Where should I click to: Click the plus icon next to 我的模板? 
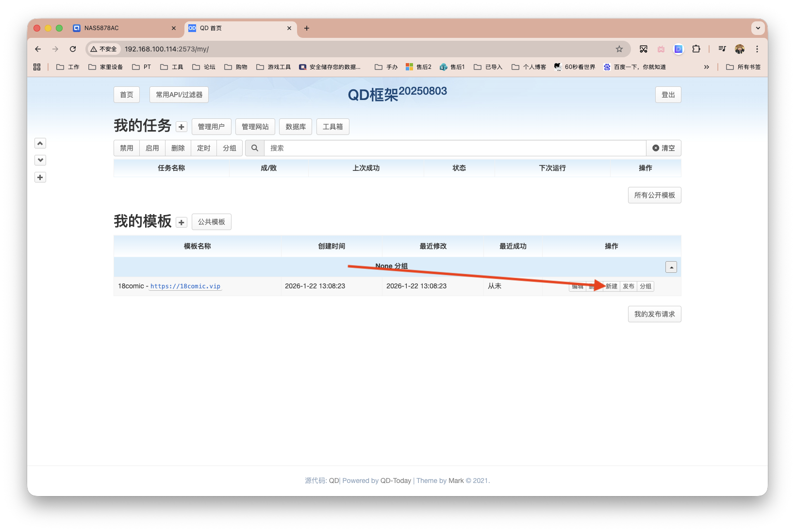[181, 222]
